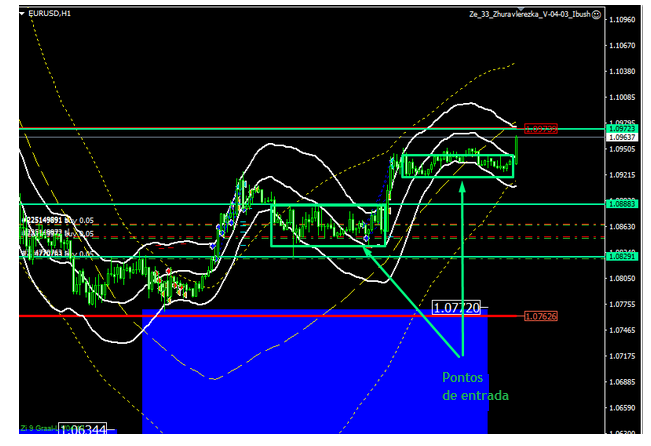Image resolution: width=651 pixels, height=446 pixels.
Task: Click the Zi 9 Graal indicator label
Action: coord(38,428)
